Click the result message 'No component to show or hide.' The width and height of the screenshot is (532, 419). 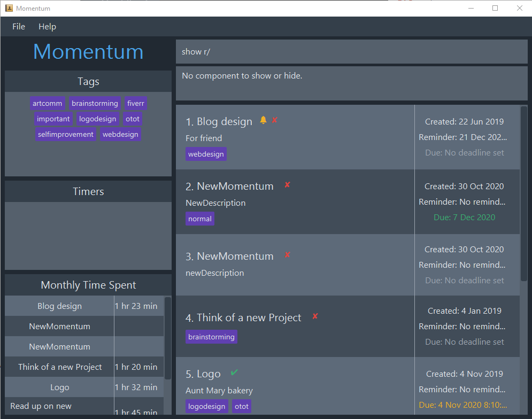(242, 76)
